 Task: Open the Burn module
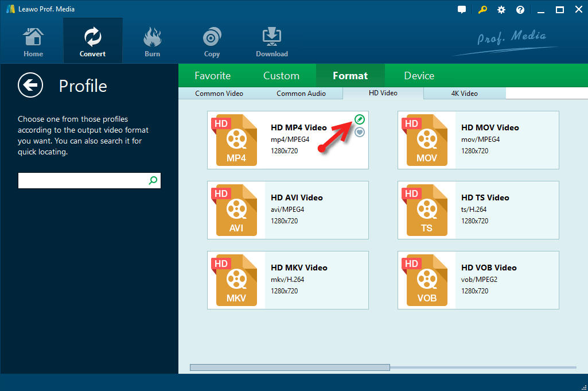coord(152,42)
